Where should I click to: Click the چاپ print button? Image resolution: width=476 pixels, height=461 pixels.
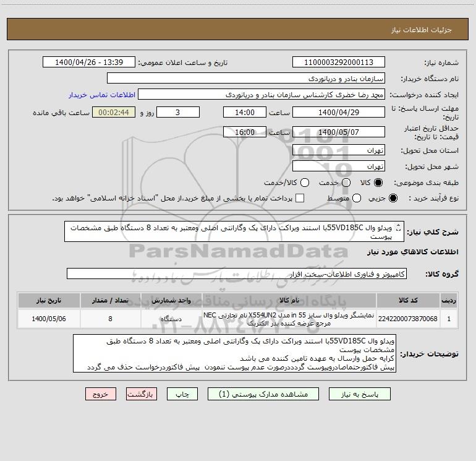[x=182, y=394]
